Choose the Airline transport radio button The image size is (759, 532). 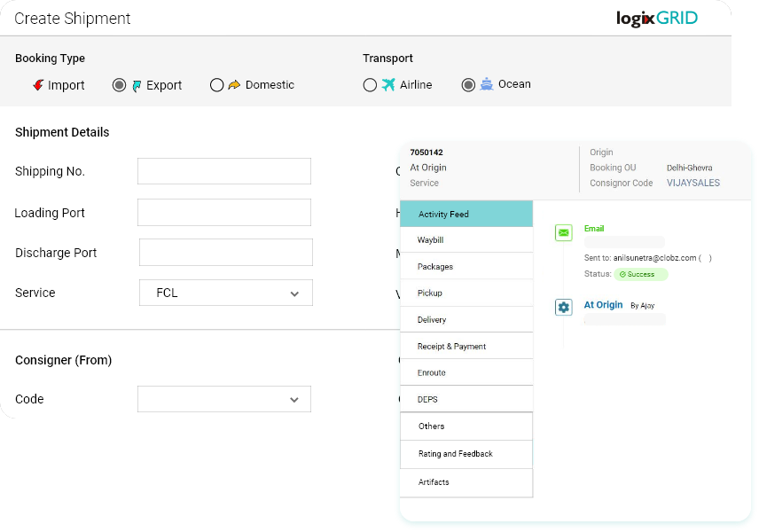tap(370, 84)
